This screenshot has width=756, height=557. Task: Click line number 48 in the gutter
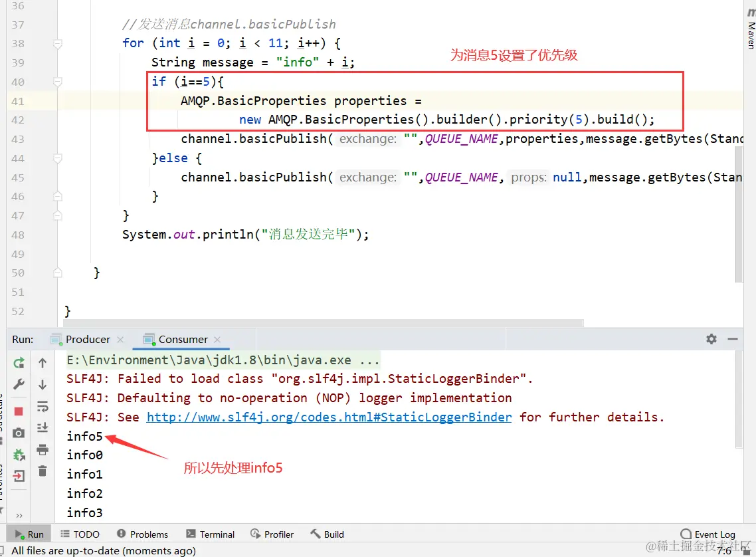(18, 235)
